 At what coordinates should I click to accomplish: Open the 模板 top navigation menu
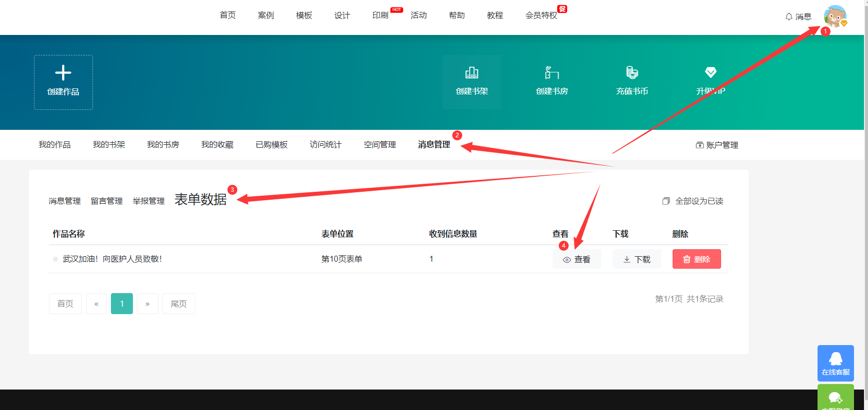(x=304, y=15)
